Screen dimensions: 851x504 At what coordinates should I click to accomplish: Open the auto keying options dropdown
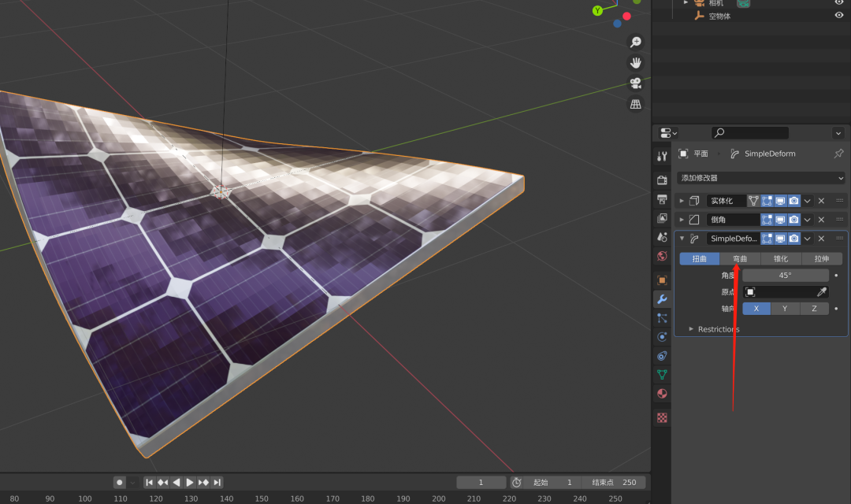tap(132, 482)
